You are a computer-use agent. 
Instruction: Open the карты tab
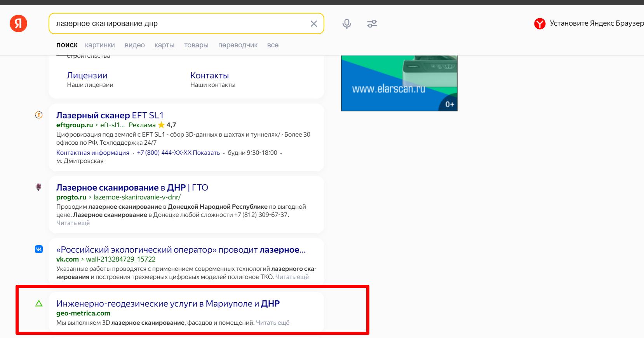pyautogui.click(x=164, y=45)
